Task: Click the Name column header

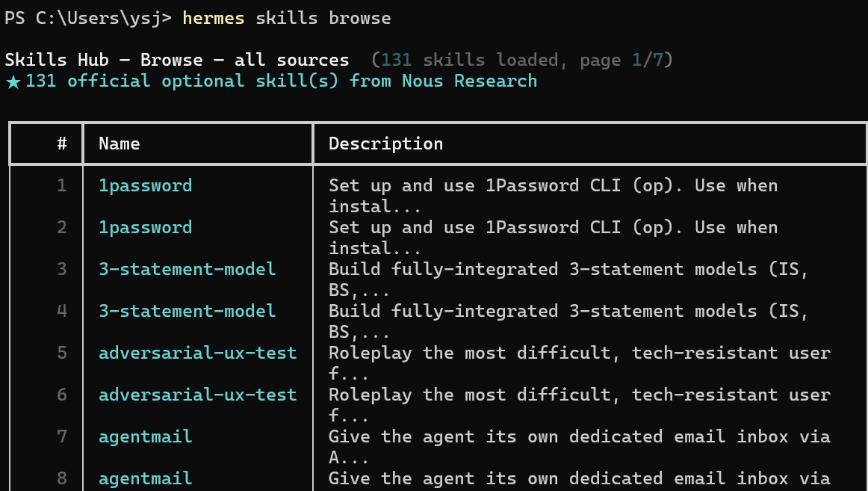Action: click(x=119, y=144)
